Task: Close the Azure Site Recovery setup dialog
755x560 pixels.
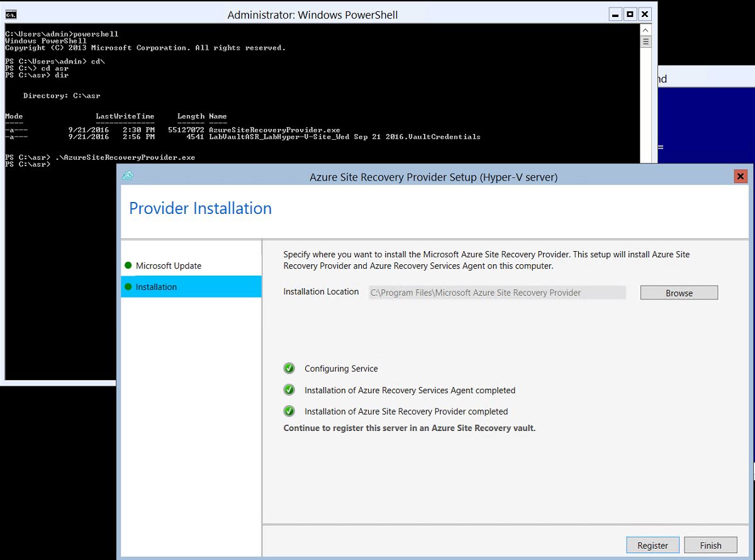Action: tap(741, 177)
